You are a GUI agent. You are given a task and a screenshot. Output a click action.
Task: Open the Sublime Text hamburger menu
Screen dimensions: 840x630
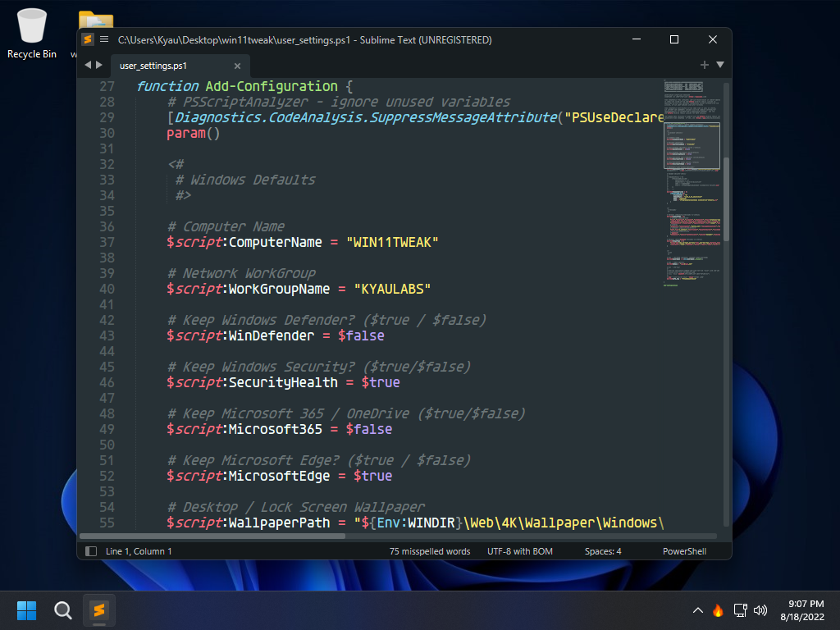[x=104, y=39]
